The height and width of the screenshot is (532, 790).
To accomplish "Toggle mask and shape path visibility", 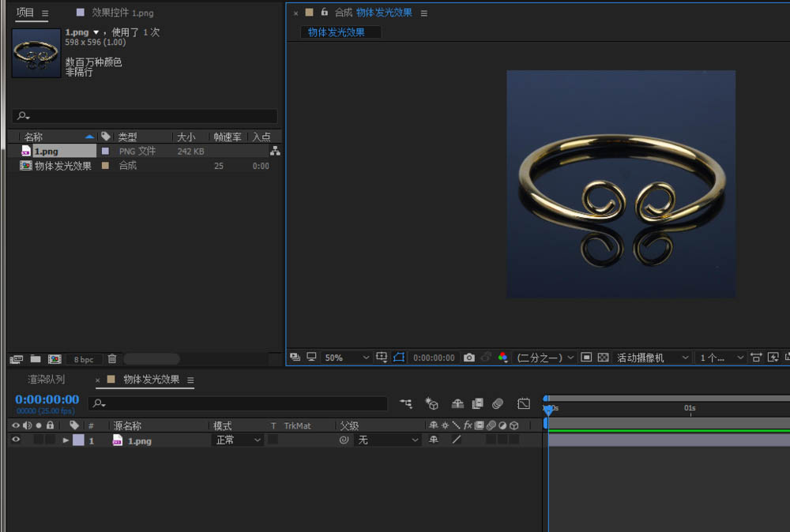I will (x=399, y=358).
